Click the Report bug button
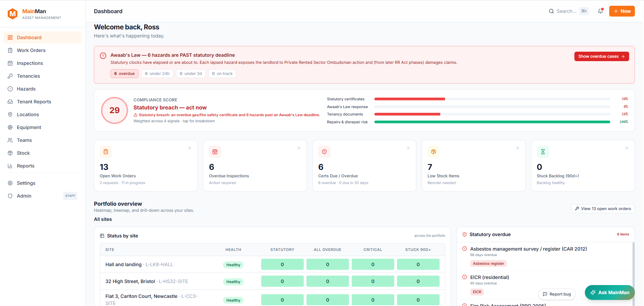This screenshot has width=644, height=306. tap(557, 294)
